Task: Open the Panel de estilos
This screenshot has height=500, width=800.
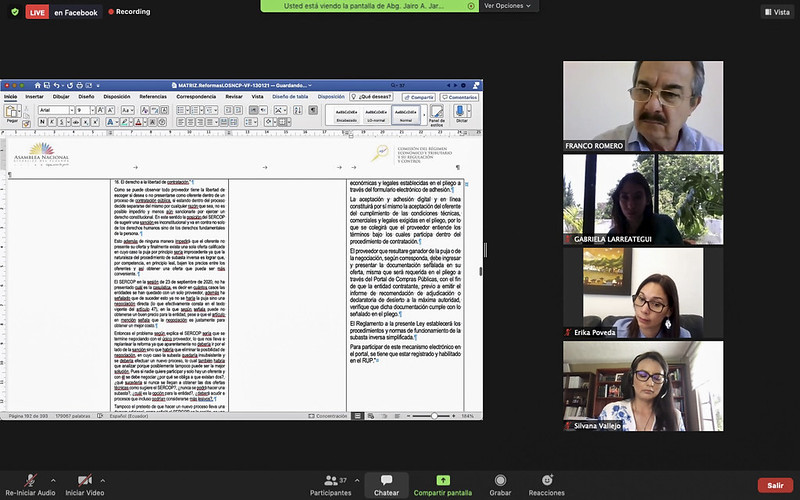Action: click(437, 115)
